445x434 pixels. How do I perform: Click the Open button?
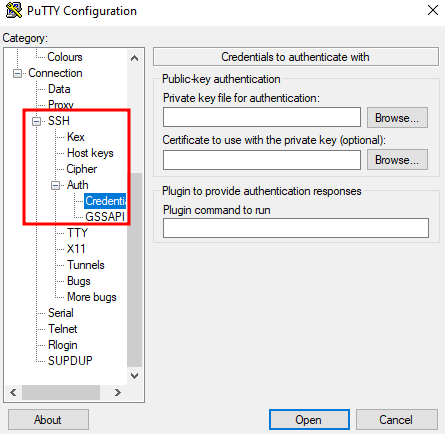pyautogui.click(x=309, y=420)
